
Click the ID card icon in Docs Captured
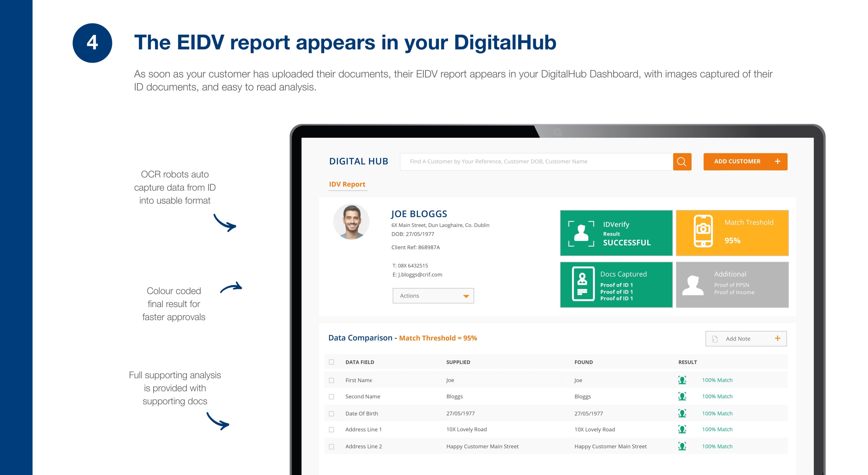pos(583,284)
